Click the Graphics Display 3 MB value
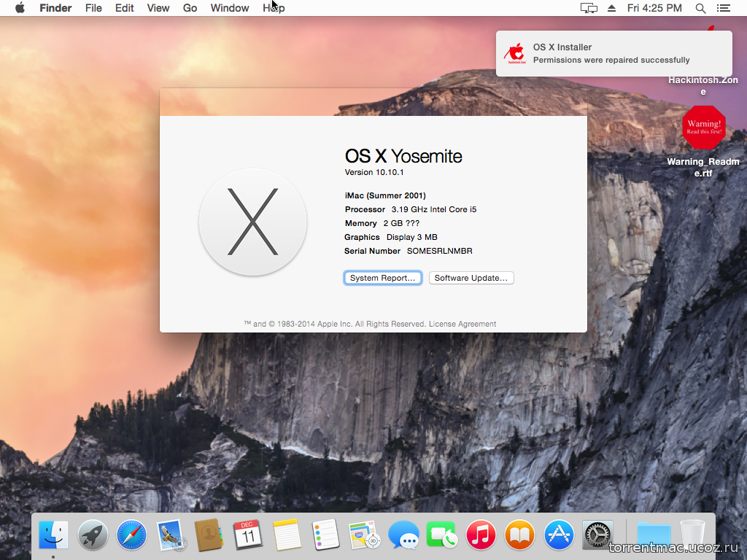Screen dimensions: 747x560 [x=412, y=237]
